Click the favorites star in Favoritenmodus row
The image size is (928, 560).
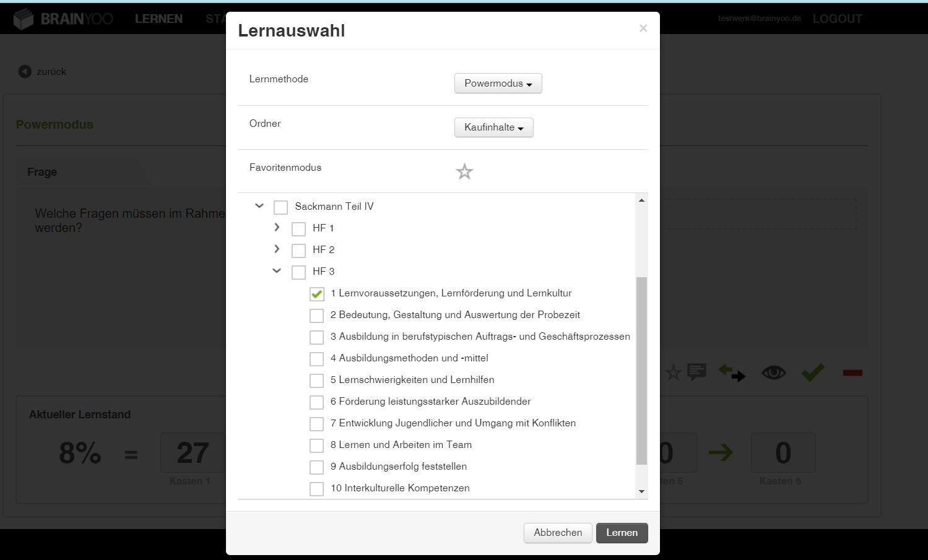(464, 171)
